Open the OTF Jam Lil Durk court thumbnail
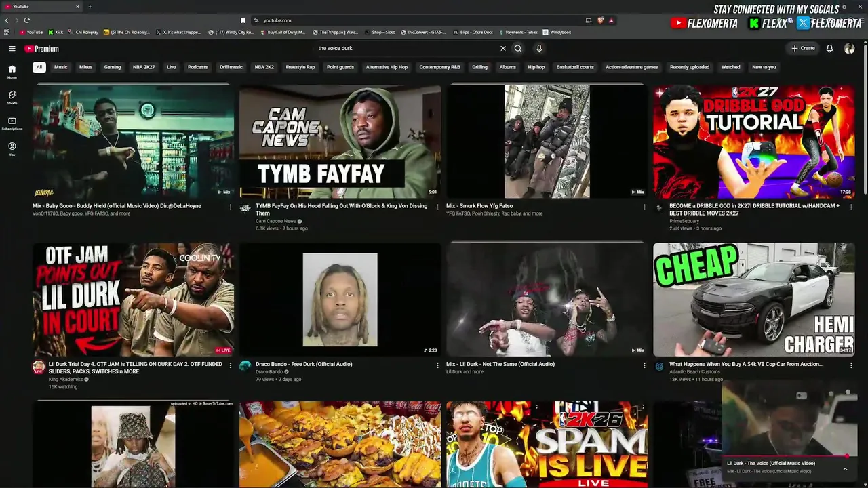This screenshot has height=488, width=868. tap(134, 300)
